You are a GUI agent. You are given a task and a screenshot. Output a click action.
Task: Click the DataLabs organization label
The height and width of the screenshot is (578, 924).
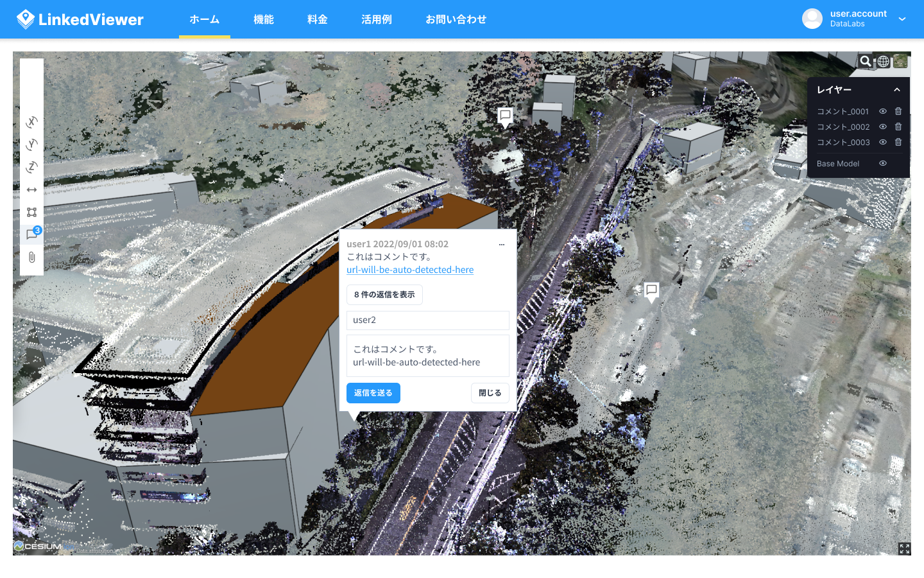tap(848, 24)
